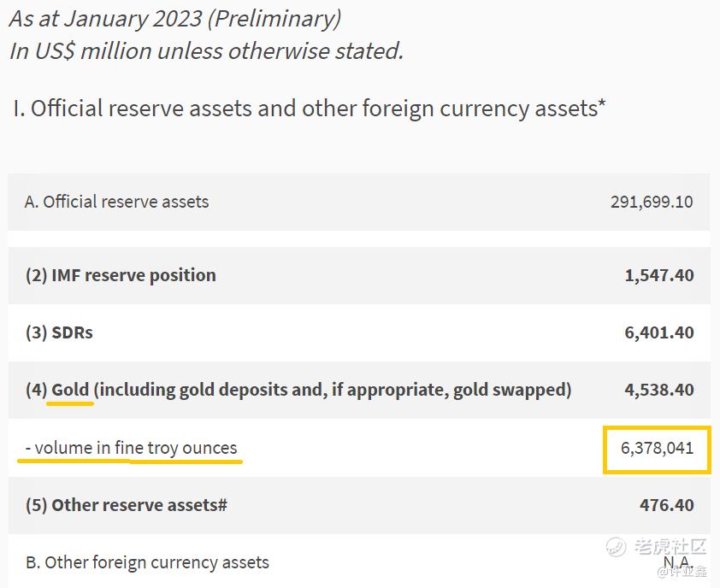Select the 'As at January 2023 (Preliminary)' heading
The height and width of the screenshot is (588, 720).
click(174, 17)
